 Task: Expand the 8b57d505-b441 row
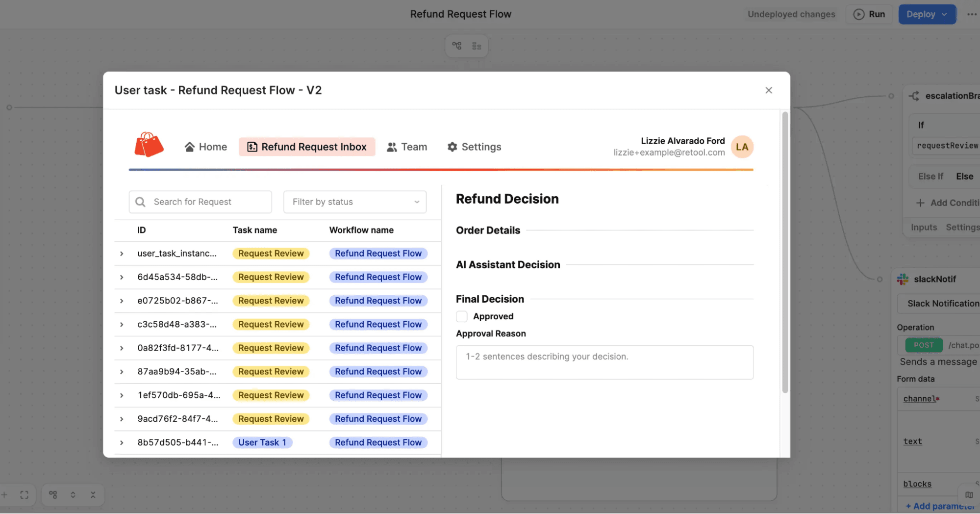click(122, 442)
